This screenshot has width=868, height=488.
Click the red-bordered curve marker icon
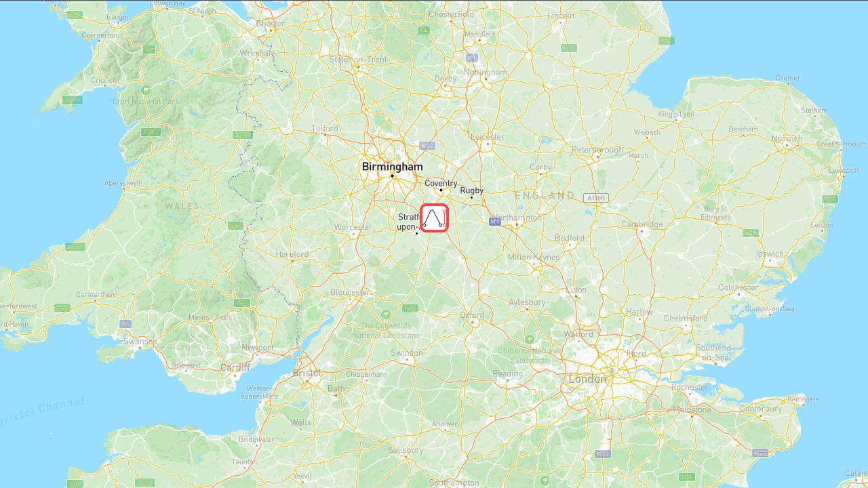tap(435, 218)
